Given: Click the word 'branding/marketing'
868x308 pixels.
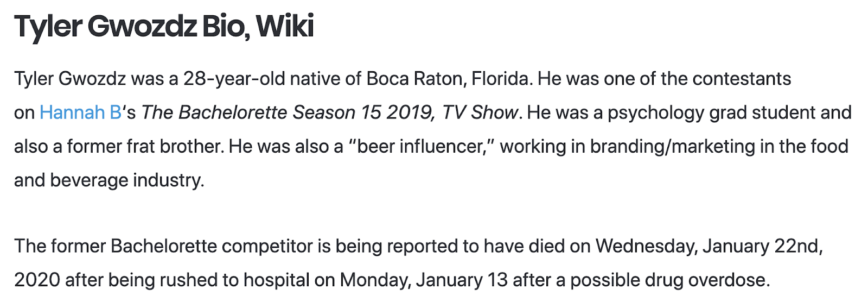Looking at the screenshot, I should tap(672, 147).
